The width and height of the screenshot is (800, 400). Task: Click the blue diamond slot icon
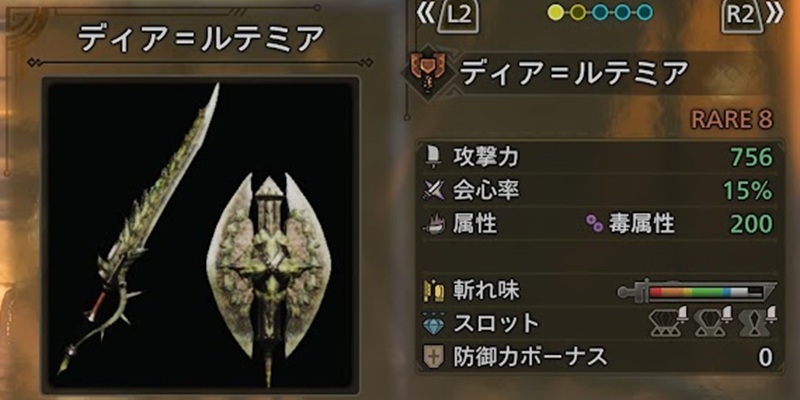[434, 323]
